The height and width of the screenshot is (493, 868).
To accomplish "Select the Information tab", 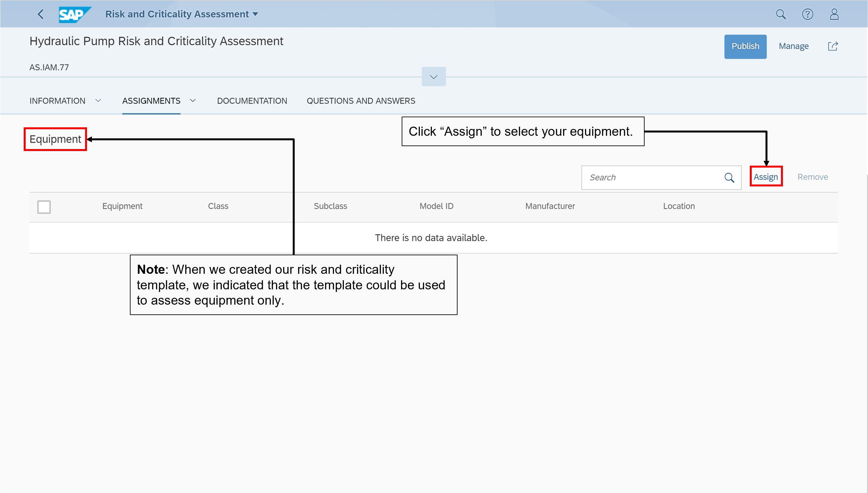I will click(57, 101).
